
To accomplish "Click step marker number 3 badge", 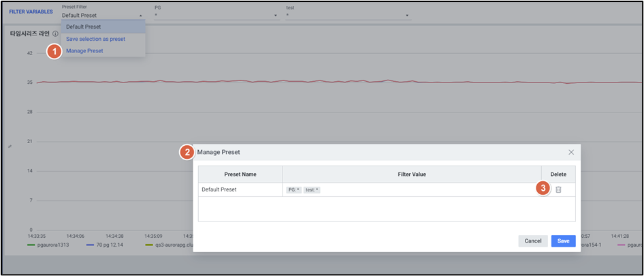I will tap(542, 188).
